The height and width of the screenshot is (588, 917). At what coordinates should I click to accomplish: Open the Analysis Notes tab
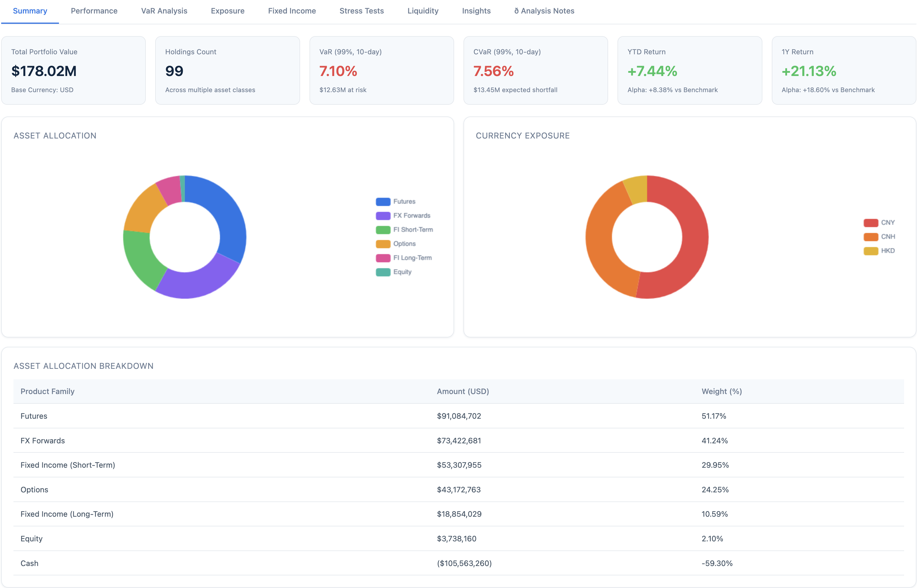[544, 11]
